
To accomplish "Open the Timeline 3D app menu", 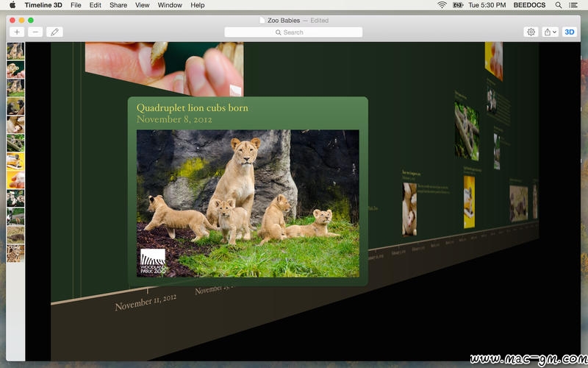I will (43, 5).
